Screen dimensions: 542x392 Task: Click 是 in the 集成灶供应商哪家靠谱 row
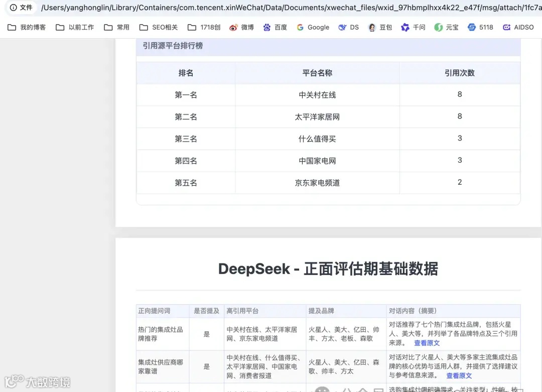point(206,366)
